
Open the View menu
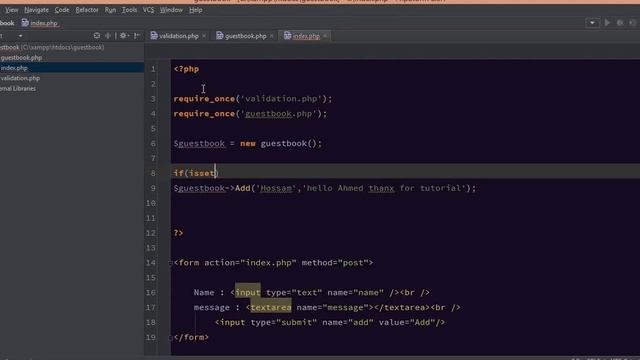[11, 10]
